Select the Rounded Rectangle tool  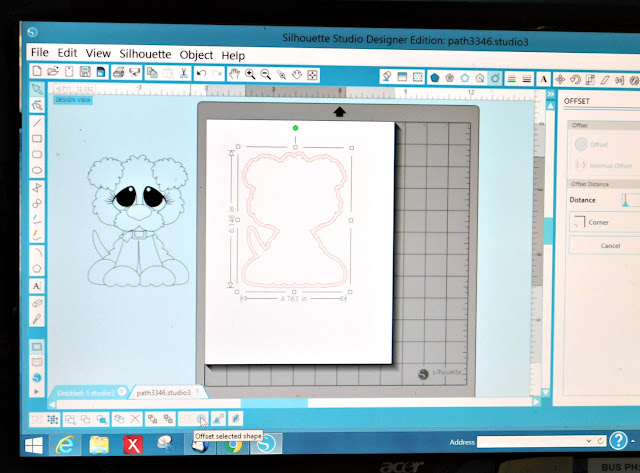37,155
